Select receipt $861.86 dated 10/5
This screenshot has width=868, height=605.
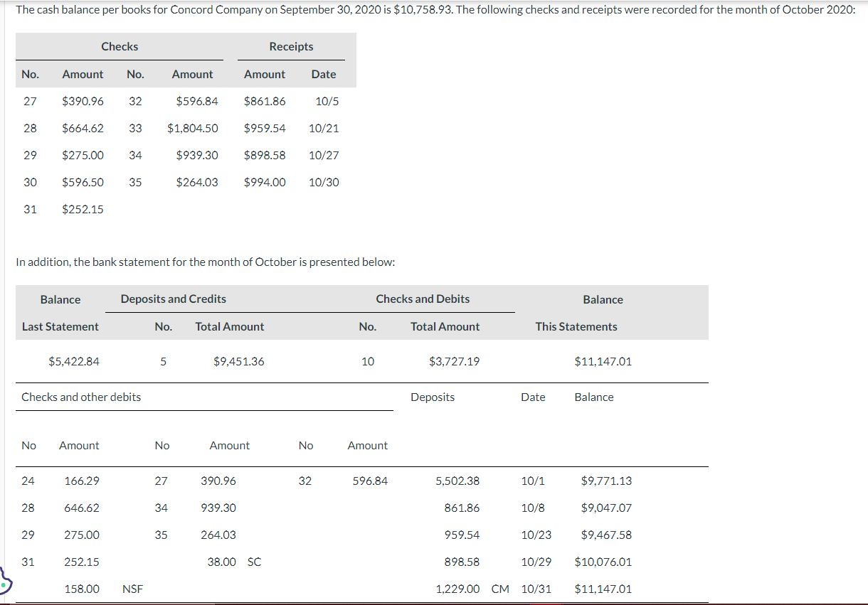coord(265,101)
